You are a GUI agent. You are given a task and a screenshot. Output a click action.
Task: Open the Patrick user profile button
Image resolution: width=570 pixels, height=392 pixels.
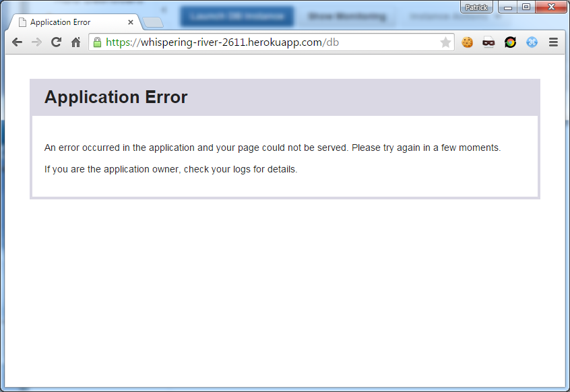click(476, 7)
